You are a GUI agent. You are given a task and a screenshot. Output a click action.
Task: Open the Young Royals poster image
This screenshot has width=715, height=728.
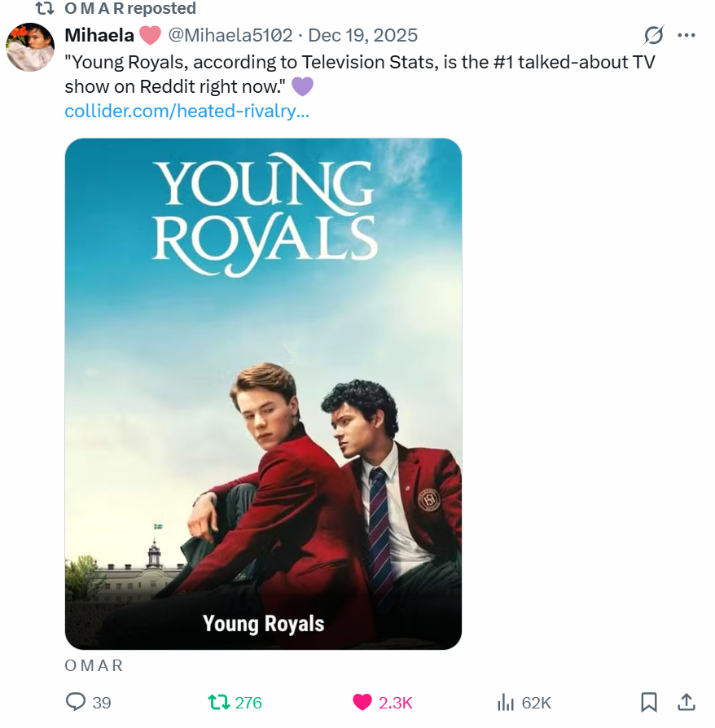pyautogui.click(x=263, y=393)
